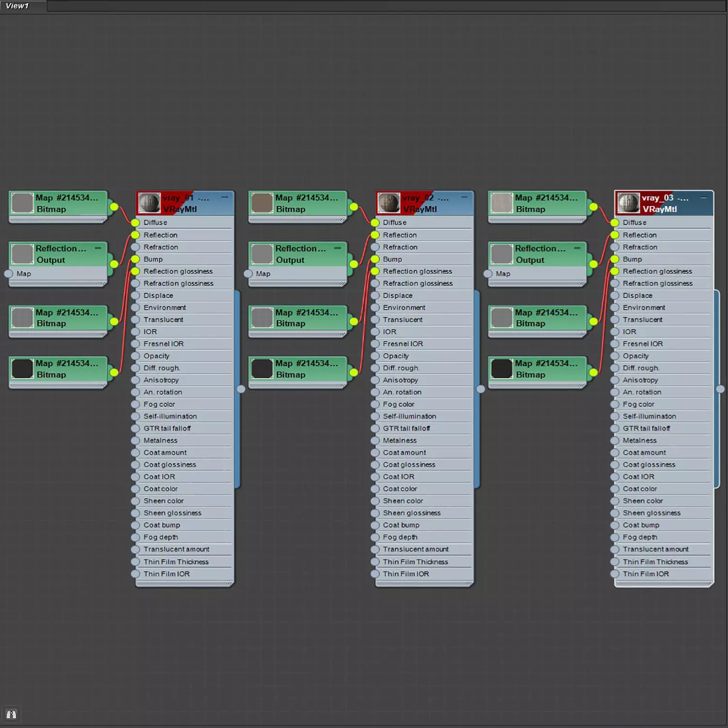Select the dark Bitmap thumbnail left of vray_03
728x728 pixels.
pyautogui.click(x=501, y=368)
